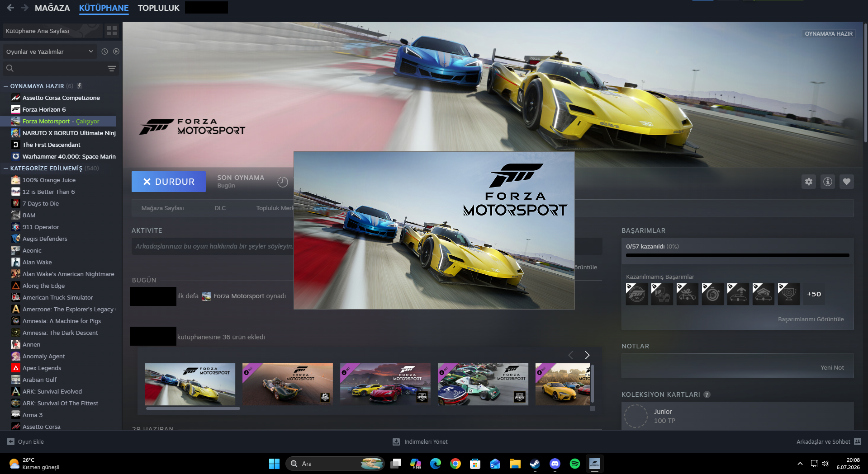The width and height of the screenshot is (868, 474).
Task: Open advanced filter settings icon
Action: (111, 68)
